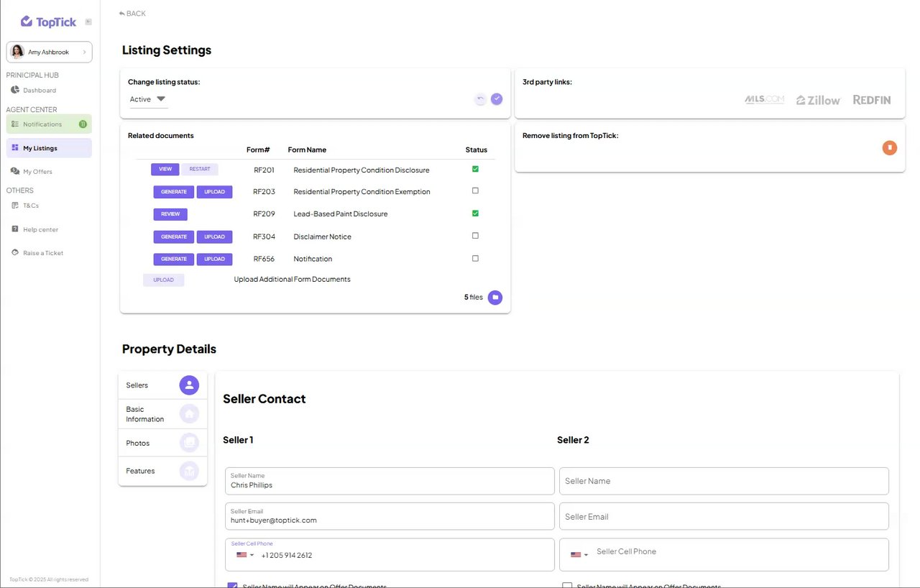The height and width of the screenshot is (588, 920).
Task: Open My Offers in the sidebar
Action: click(37, 172)
